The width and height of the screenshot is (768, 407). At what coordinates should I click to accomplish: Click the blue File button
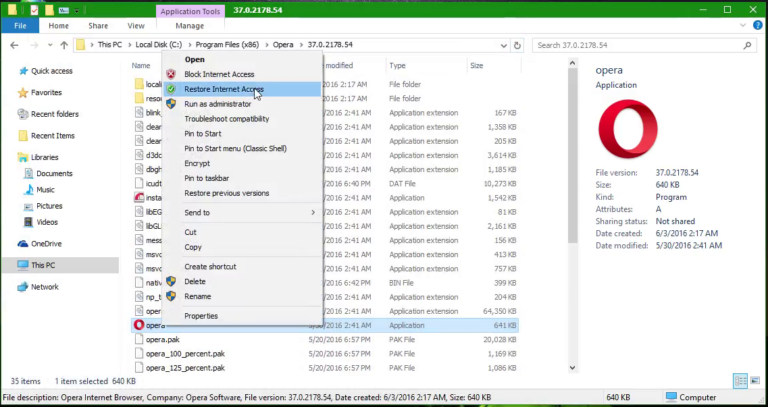(x=19, y=25)
